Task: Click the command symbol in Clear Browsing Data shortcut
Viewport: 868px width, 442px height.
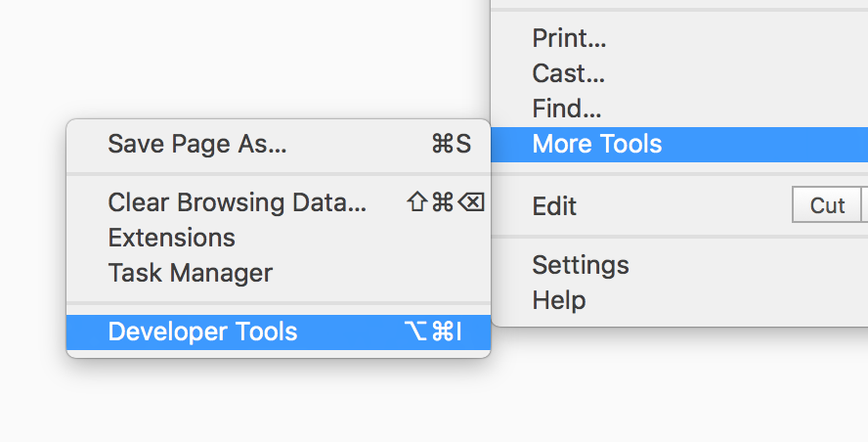Action: click(443, 202)
